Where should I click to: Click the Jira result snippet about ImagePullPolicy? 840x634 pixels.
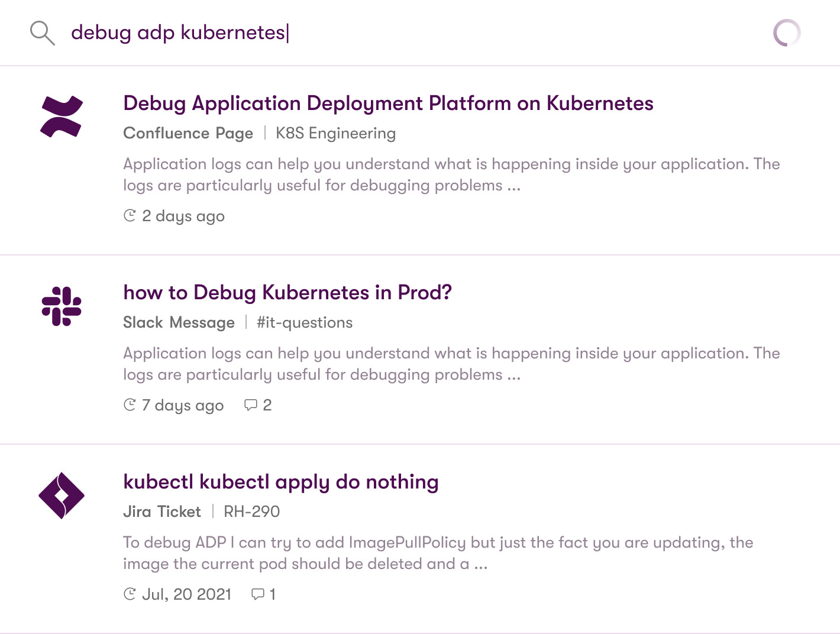pos(438,553)
